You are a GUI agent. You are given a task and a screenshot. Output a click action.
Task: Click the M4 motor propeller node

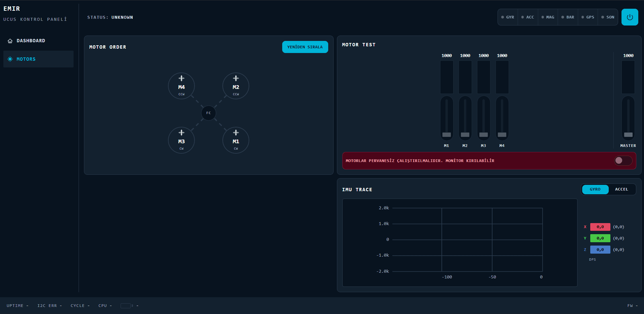(181, 86)
